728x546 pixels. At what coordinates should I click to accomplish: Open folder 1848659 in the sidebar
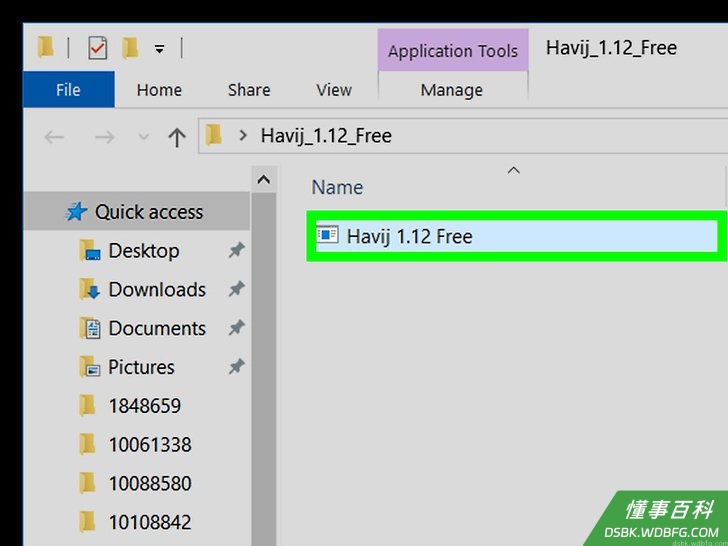(144, 406)
